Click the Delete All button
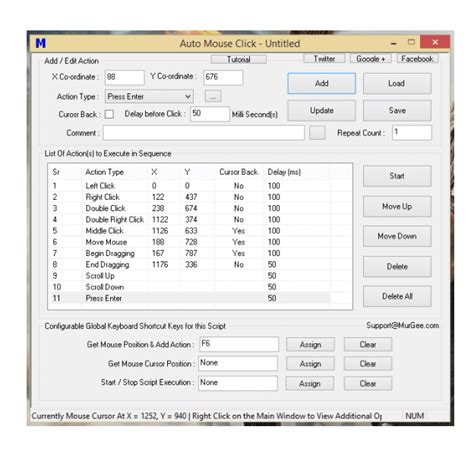The width and height of the screenshot is (474, 455). pos(397,296)
